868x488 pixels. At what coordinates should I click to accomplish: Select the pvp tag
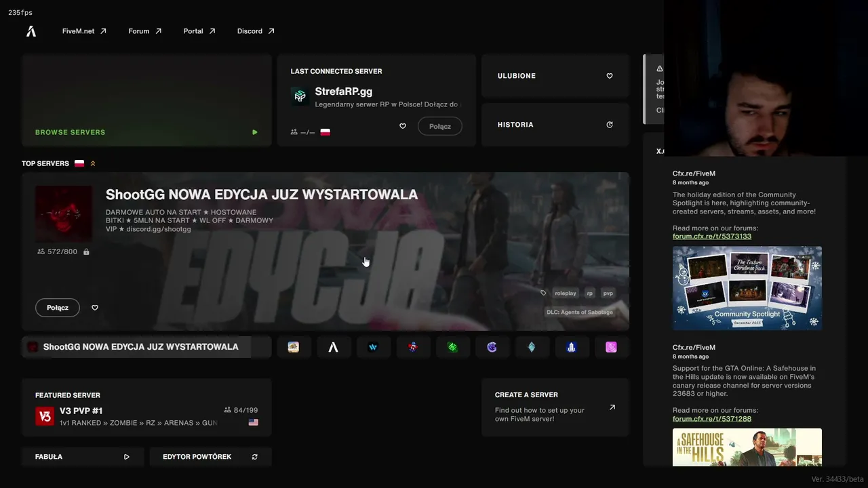pos(608,293)
